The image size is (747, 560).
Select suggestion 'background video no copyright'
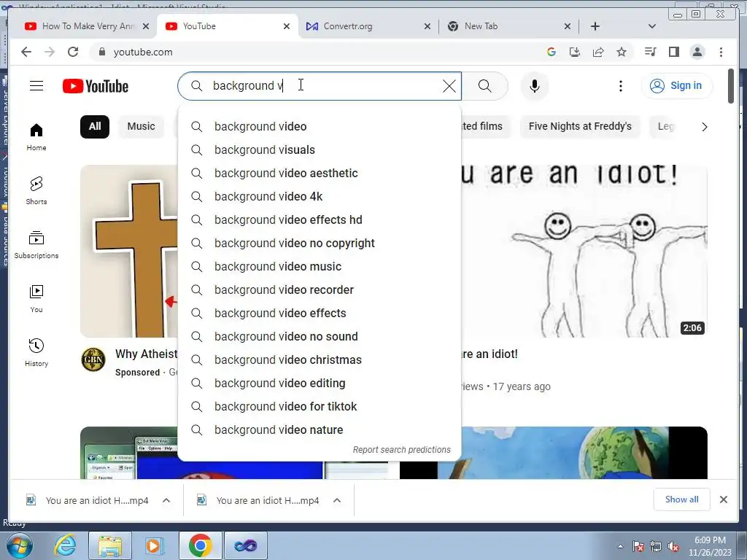(x=320, y=243)
